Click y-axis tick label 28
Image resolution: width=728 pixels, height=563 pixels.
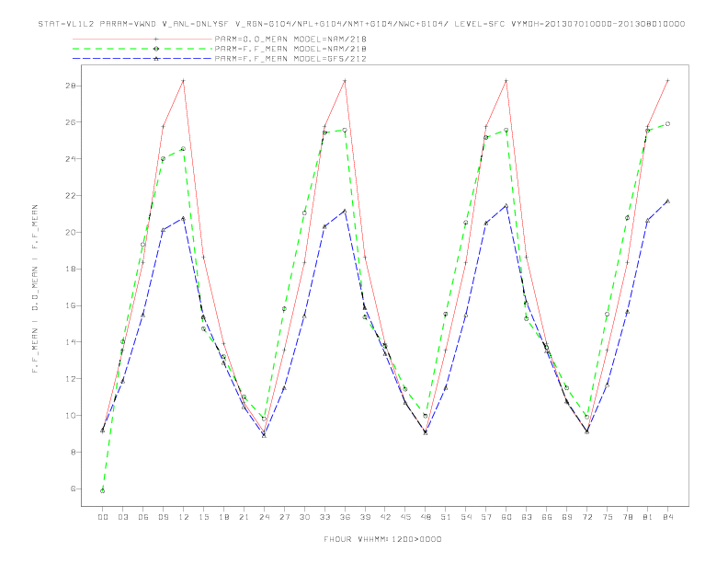pyautogui.click(x=71, y=86)
